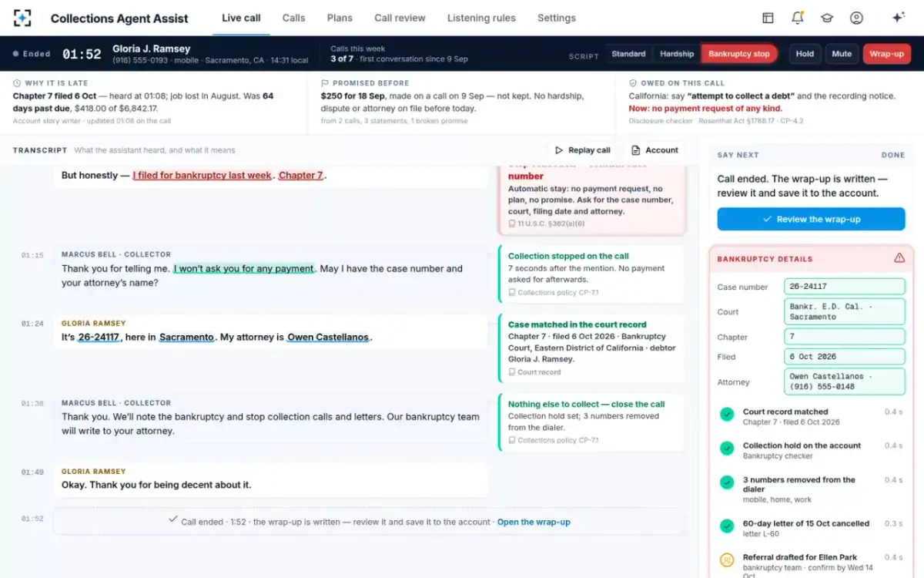Click the Chapter field showing 7
This screenshot has width=924, height=578.
pyautogui.click(x=845, y=337)
